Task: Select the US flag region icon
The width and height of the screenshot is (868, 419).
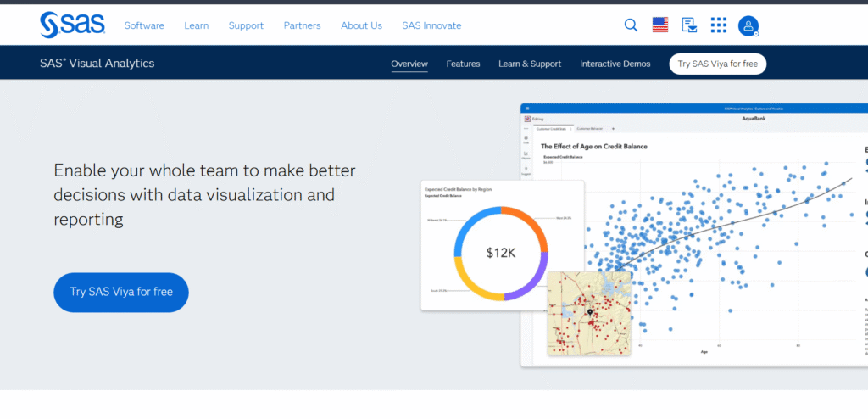Action: point(659,25)
